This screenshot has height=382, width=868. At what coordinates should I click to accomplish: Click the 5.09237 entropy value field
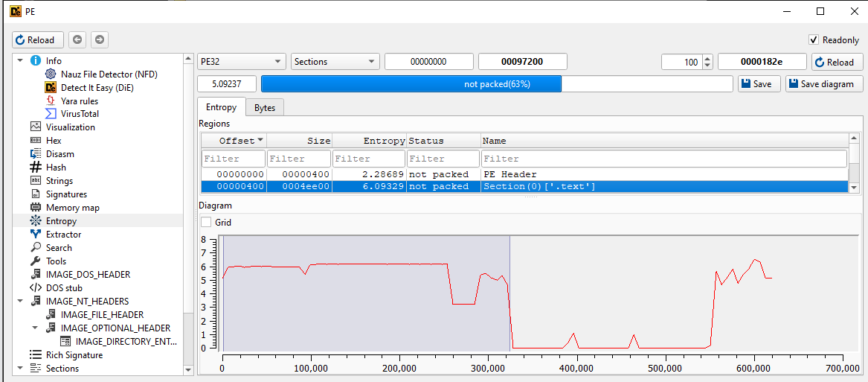pos(227,84)
